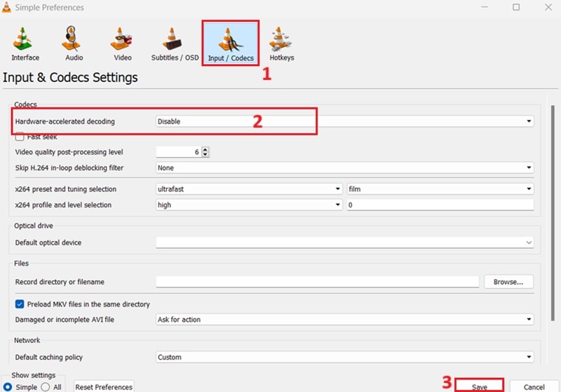Open the Interface preferences cone icon

25,43
